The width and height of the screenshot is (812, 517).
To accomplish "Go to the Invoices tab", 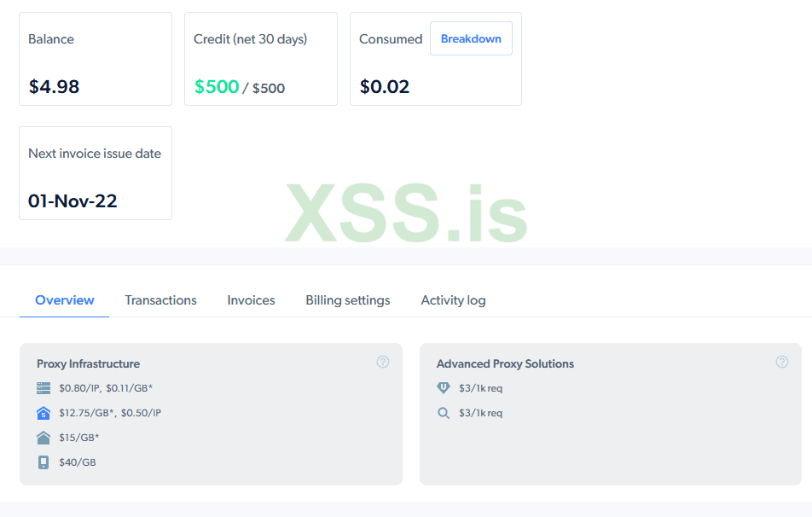I will [x=251, y=300].
